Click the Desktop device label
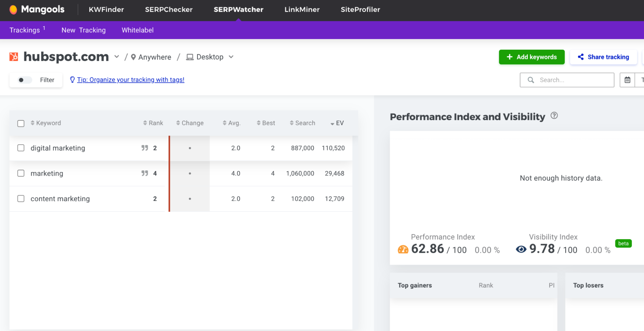The height and width of the screenshot is (331, 644). [x=210, y=57]
